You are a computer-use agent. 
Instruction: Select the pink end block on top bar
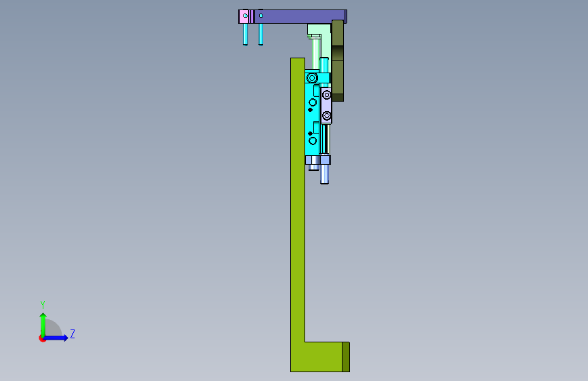pos(244,16)
